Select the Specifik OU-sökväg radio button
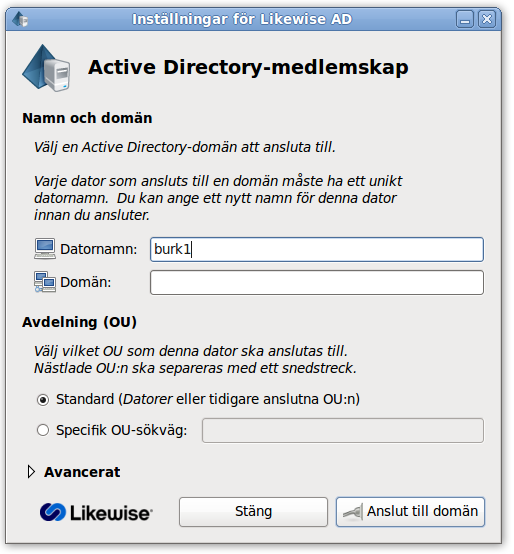The image size is (514, 554). click(x=43, y=430)
